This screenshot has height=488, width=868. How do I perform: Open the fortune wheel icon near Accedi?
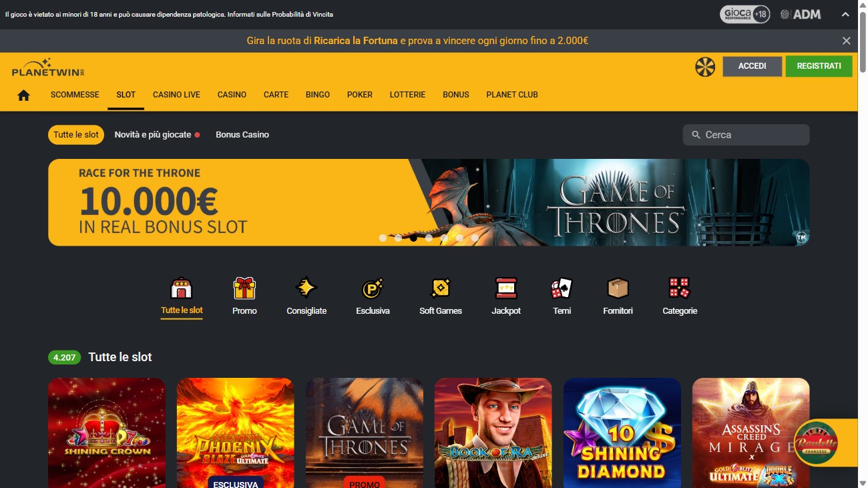(705, 67)
